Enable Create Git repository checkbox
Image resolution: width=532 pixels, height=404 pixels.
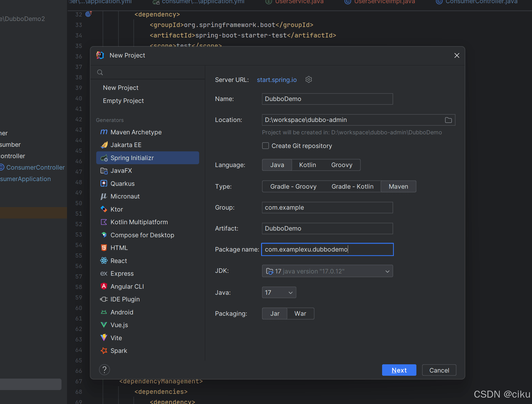click(x=266, y=146)
